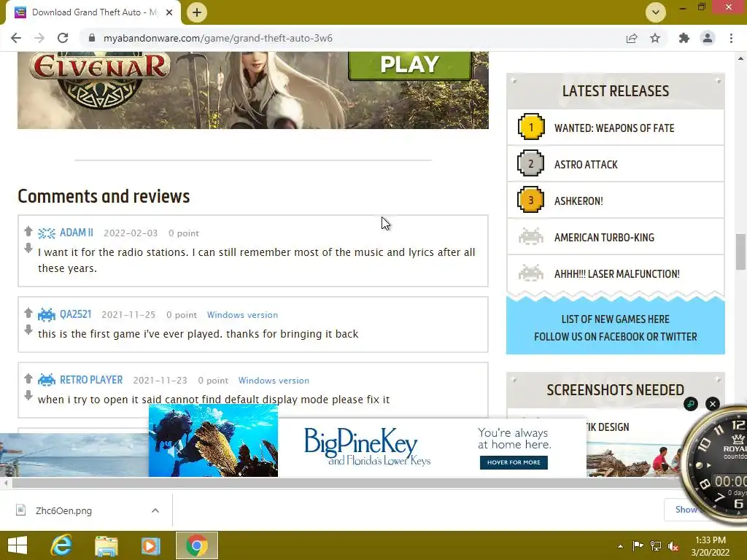Upvote QA2521's comment
The width and height of the screenshot is (747, 560).
pyautogui.click(x=28, y=313)
